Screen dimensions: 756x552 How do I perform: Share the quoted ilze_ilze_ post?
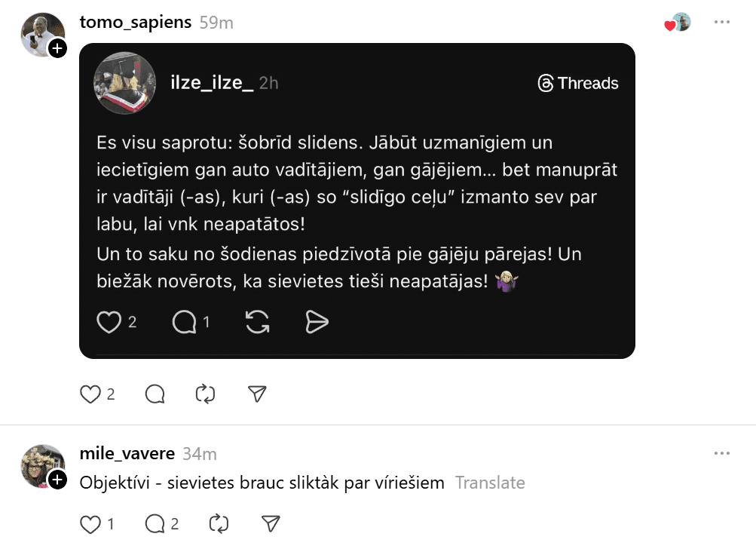(317, 322)
